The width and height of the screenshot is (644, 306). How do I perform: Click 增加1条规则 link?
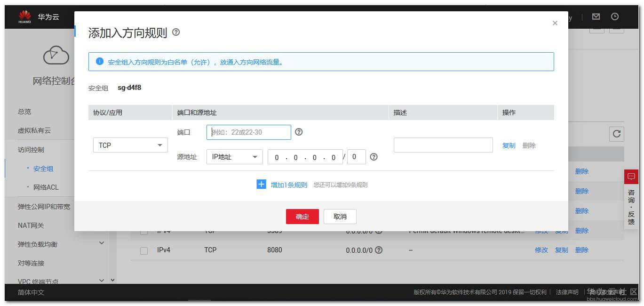pos(289,185)
